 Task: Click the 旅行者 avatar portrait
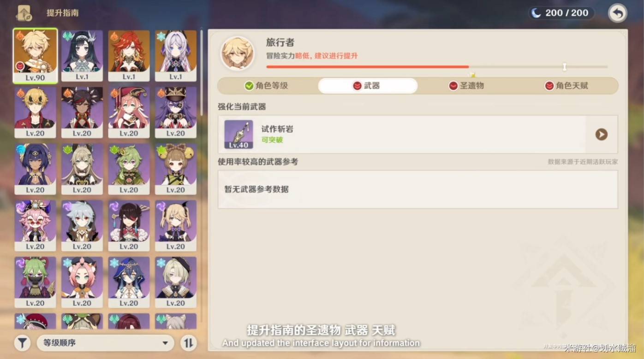[x=237, y=53]
